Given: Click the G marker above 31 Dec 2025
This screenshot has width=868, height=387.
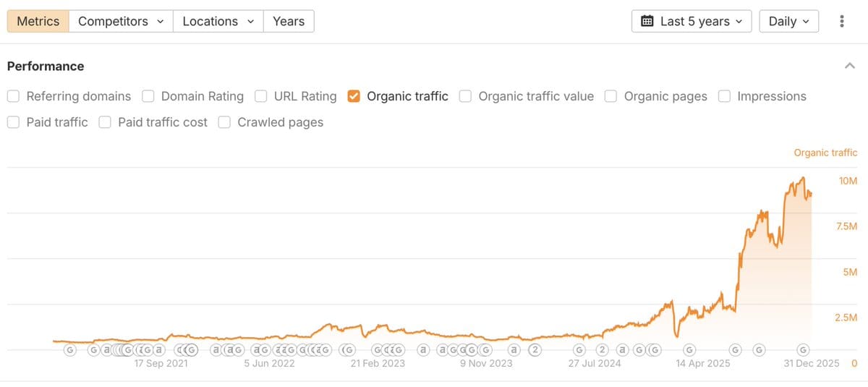Looking at the screenshot, I should pyautogui.click(x=802, y=350).
